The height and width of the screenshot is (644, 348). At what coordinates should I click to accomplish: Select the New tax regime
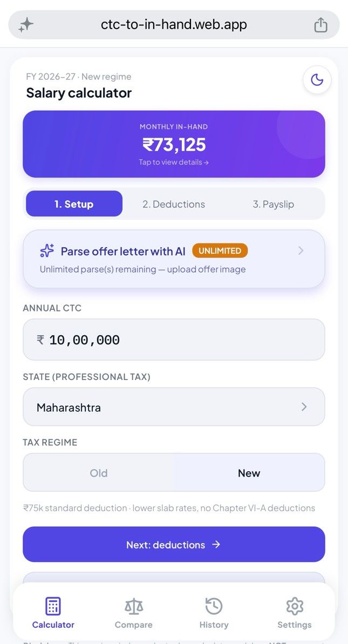pos(249,473)
